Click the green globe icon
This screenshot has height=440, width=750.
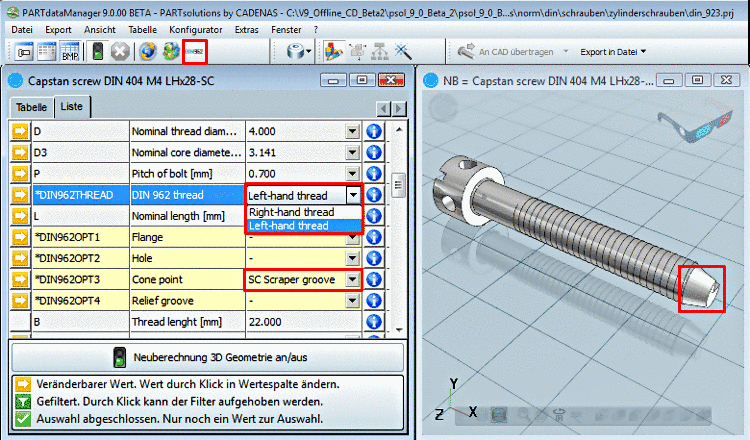171,52
